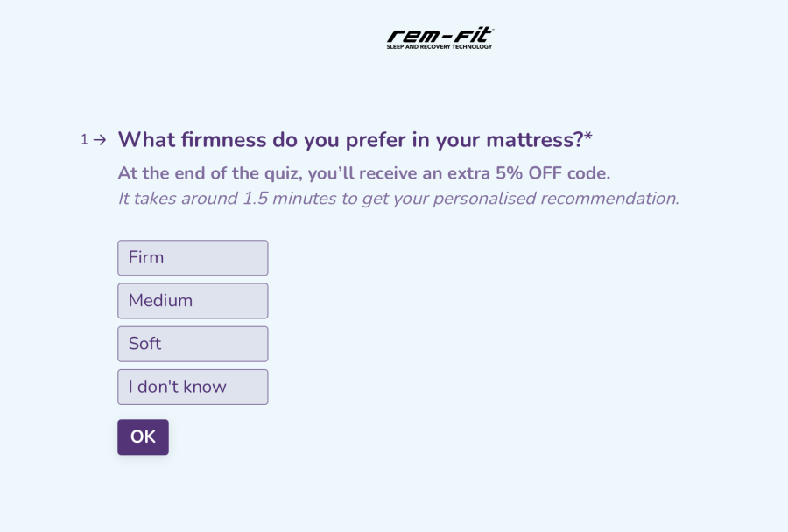The width and height of the screenshot is (788, 532).
Task: Click the italic personalised recommendation note
Action: pos(398,199)
